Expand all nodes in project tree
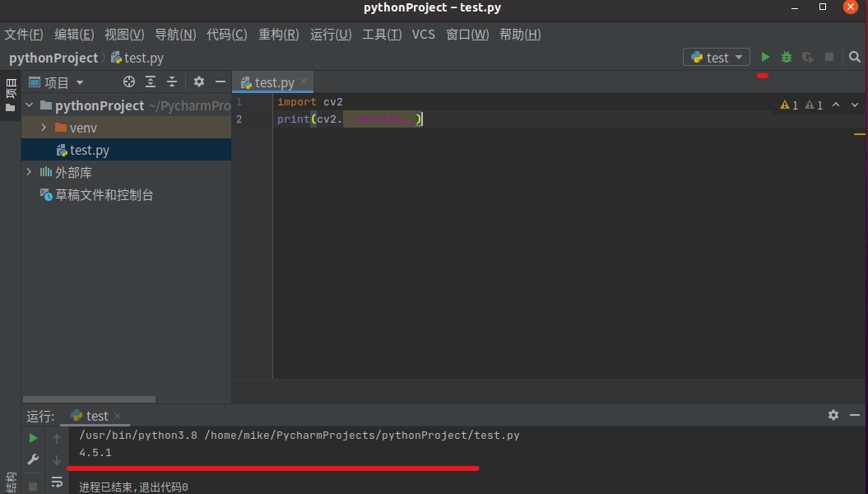This screenshot has width=868, height=494. click(x=151, y=82)
